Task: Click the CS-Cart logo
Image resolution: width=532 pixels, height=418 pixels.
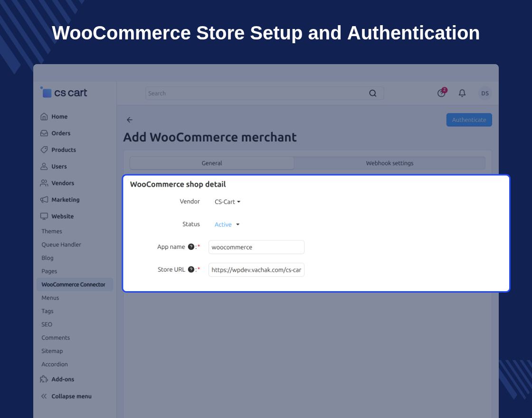Action: click(64, 92)
